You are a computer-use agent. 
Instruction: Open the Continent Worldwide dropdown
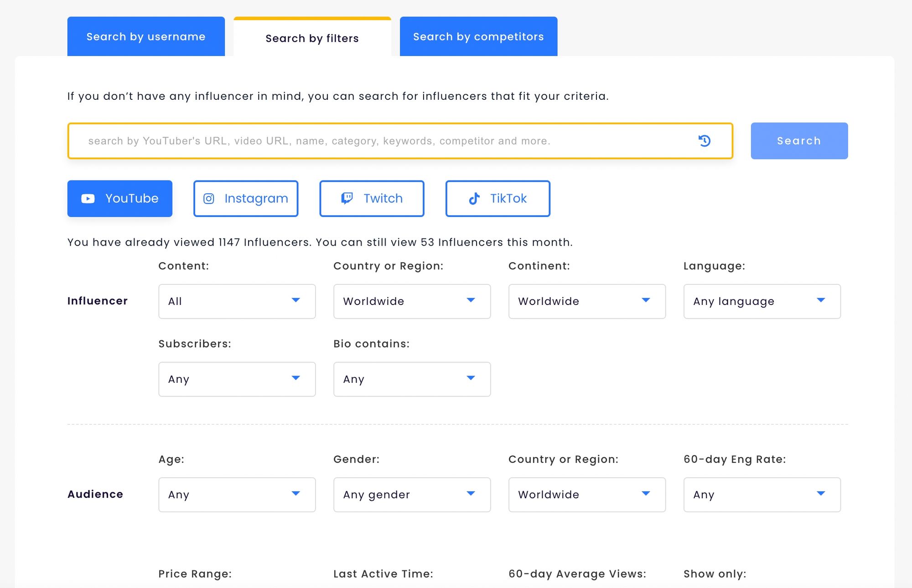point(587,301)
